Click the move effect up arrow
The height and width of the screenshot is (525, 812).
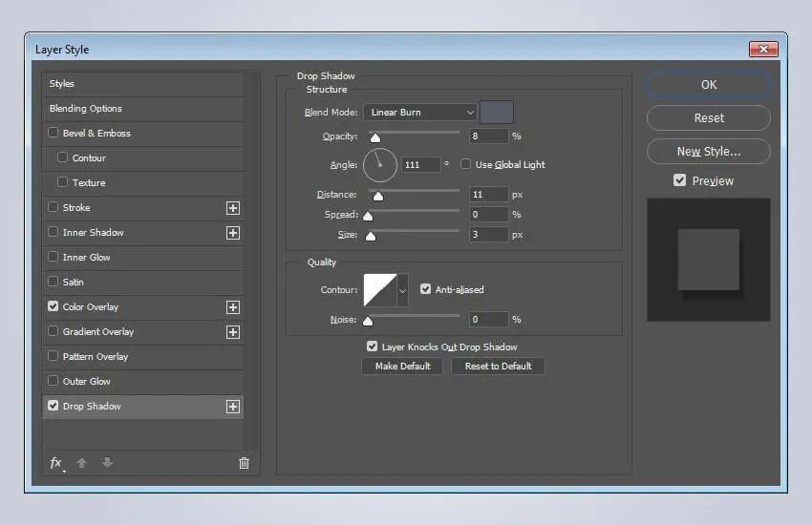click(82, 463)
